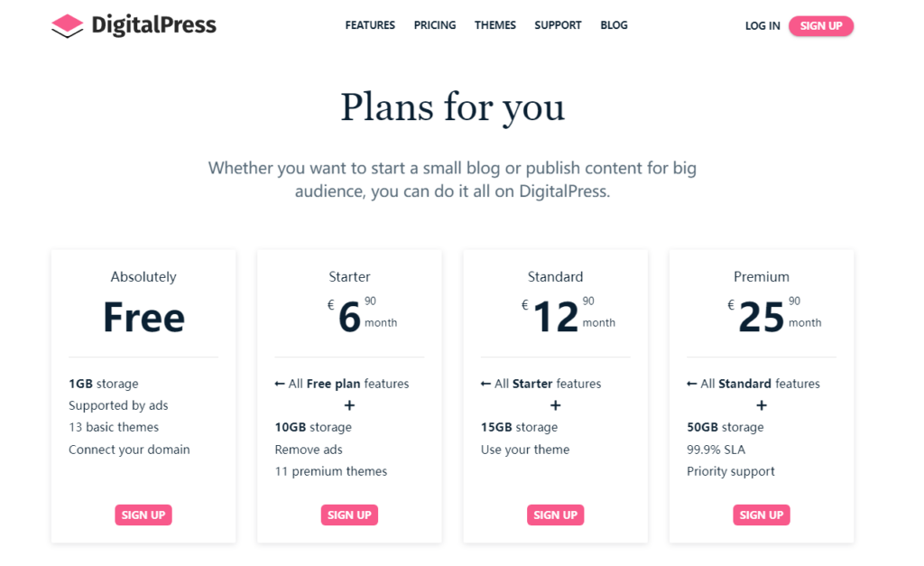924x566 pixels.
Task: Sign up for the Standard plan
Action: 555,515
